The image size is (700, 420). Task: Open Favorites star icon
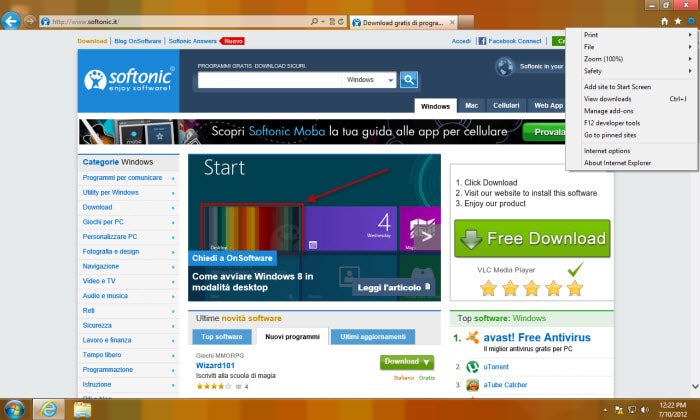coord(676,20)
